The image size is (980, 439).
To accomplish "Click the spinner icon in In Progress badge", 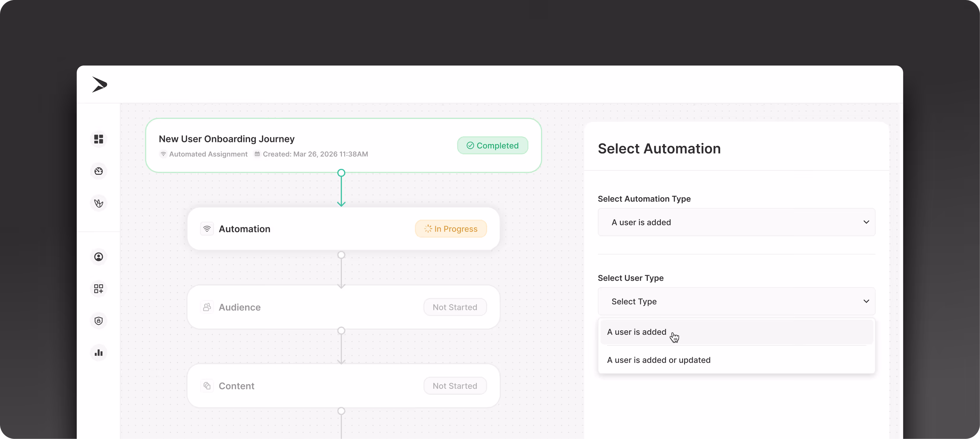I will [x=428, y=229].
